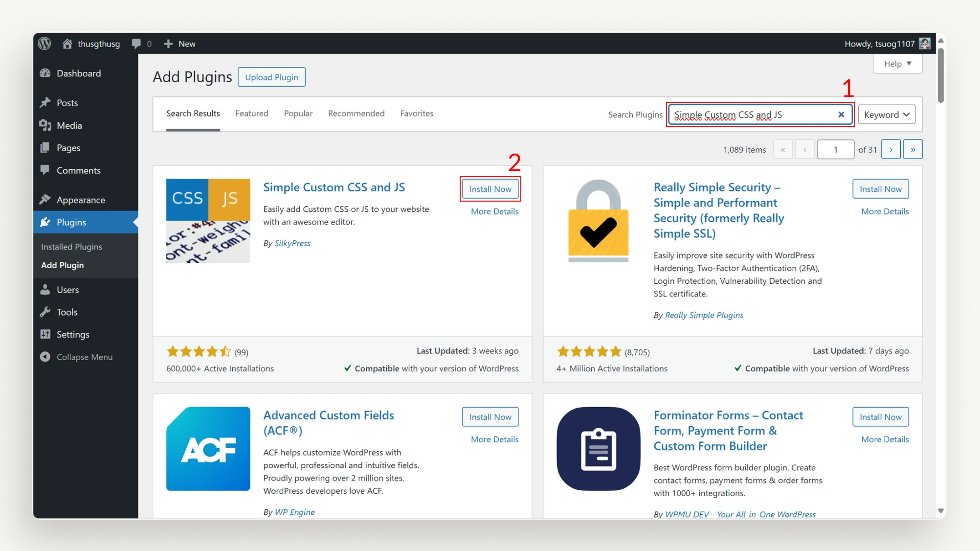980x551 pixels.
Task: Create new content via the New menu
Action: (179, 44)
